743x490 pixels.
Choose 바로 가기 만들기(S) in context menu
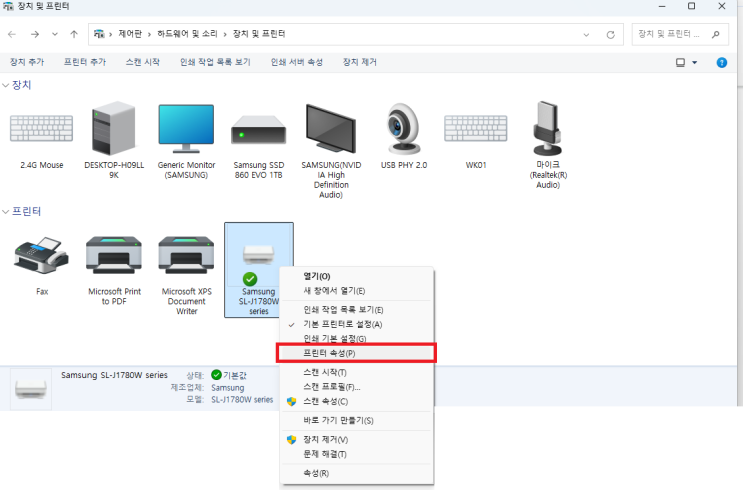click(356, 421)
